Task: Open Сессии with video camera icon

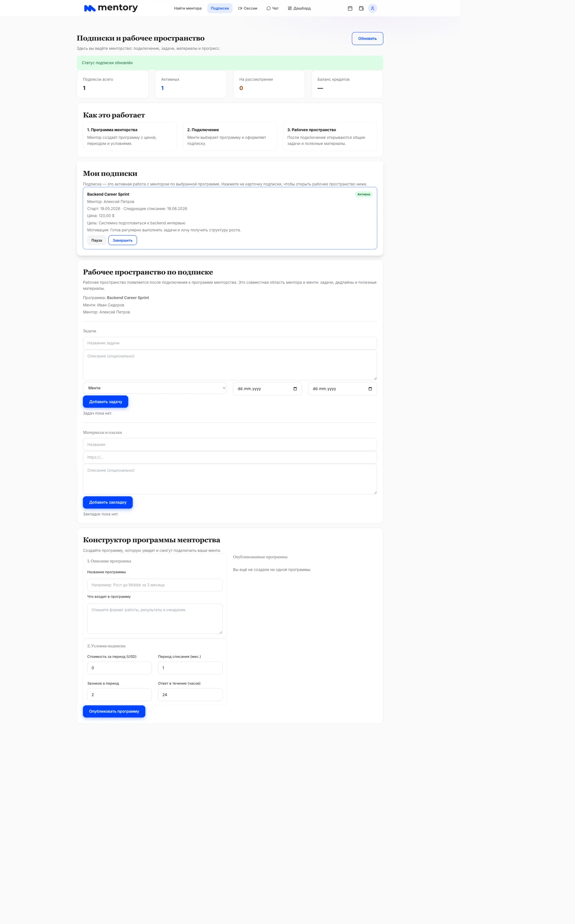Action: pyautogui.click(x=248, y=8)
